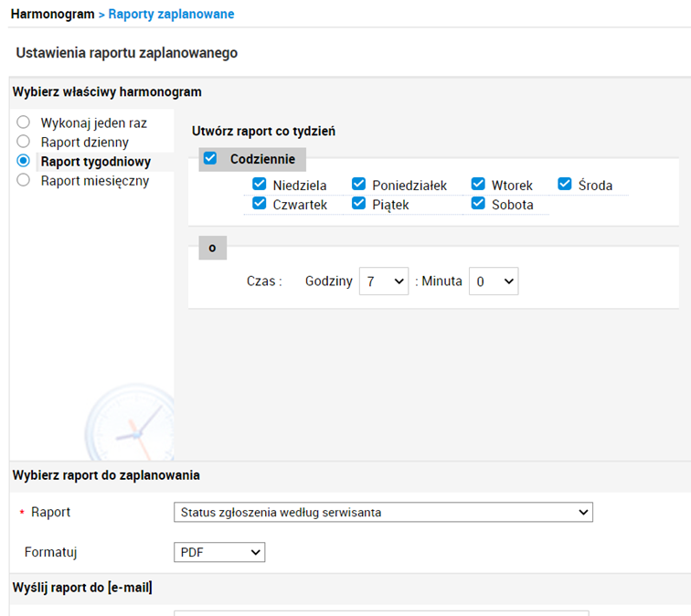The image size is (691, 616).
Task: Toggle the 'Sobota' checkbox
Action: click(x=478, y=203)
